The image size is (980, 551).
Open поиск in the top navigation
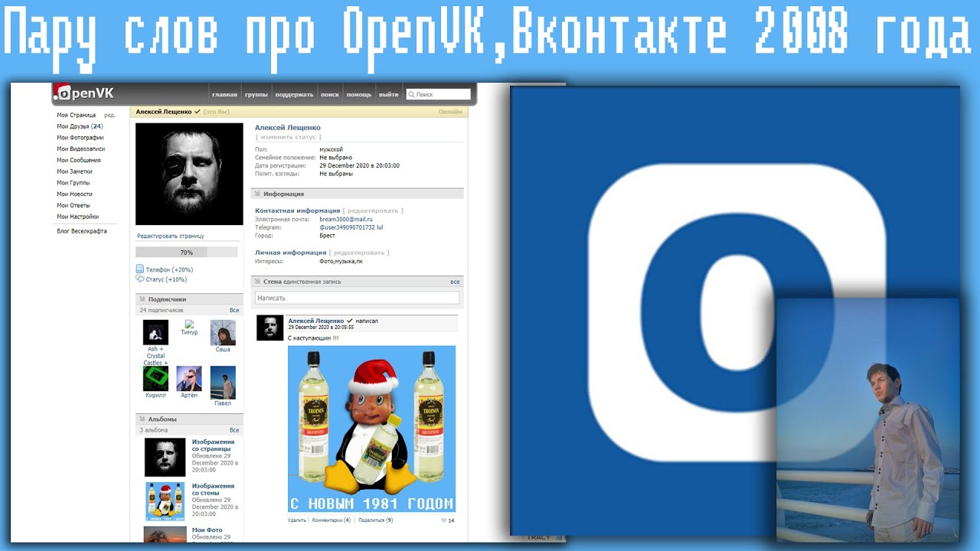click(x=330, y=95)
